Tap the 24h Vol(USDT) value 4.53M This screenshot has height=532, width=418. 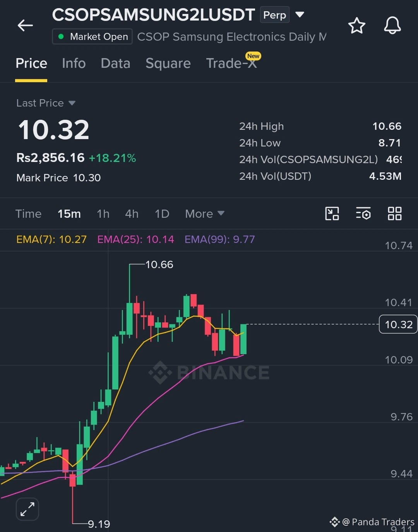pyautogui.click(x=385, y=176)
